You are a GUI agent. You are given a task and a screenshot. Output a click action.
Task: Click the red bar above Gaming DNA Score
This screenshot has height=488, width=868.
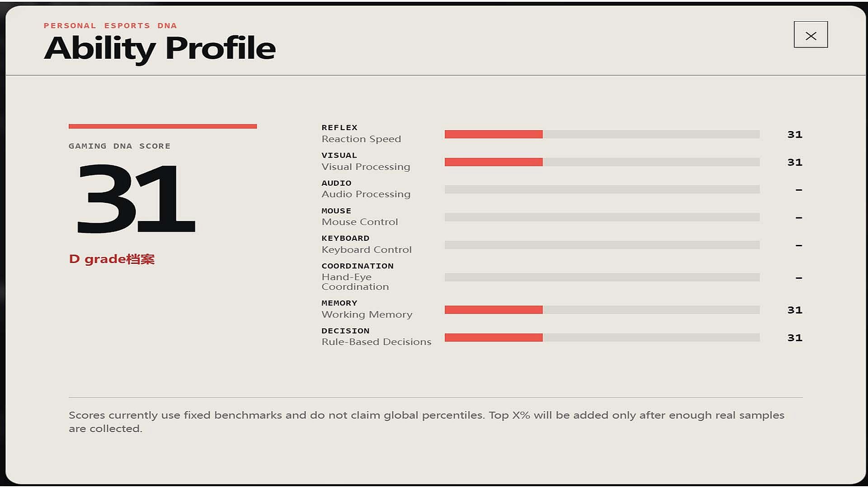(163, 127)
